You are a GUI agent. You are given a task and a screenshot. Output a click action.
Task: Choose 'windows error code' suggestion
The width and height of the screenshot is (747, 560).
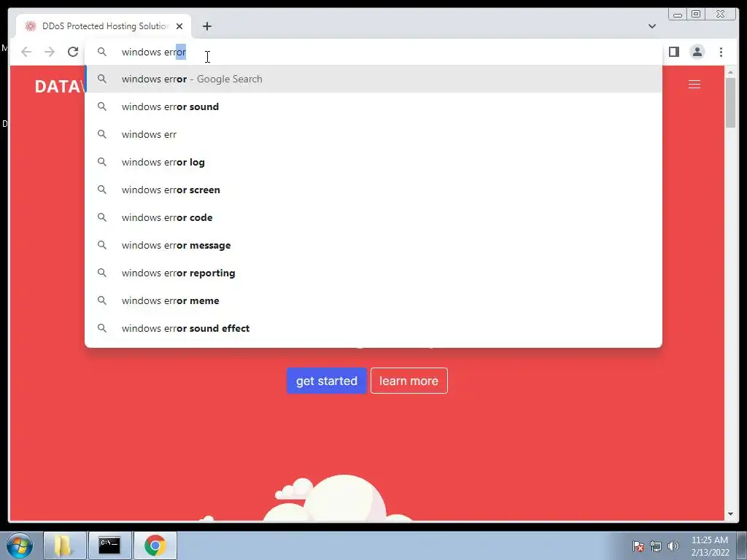(x=373, y=217)
